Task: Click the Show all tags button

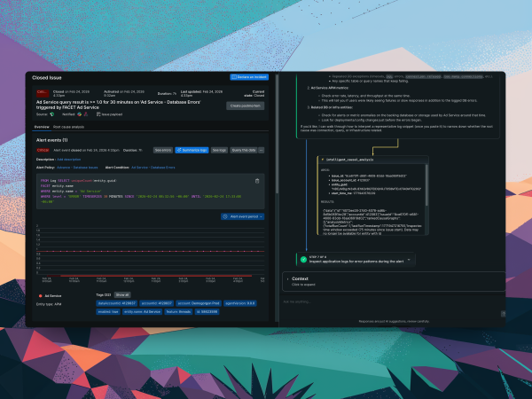Action: tap(122, 295)
